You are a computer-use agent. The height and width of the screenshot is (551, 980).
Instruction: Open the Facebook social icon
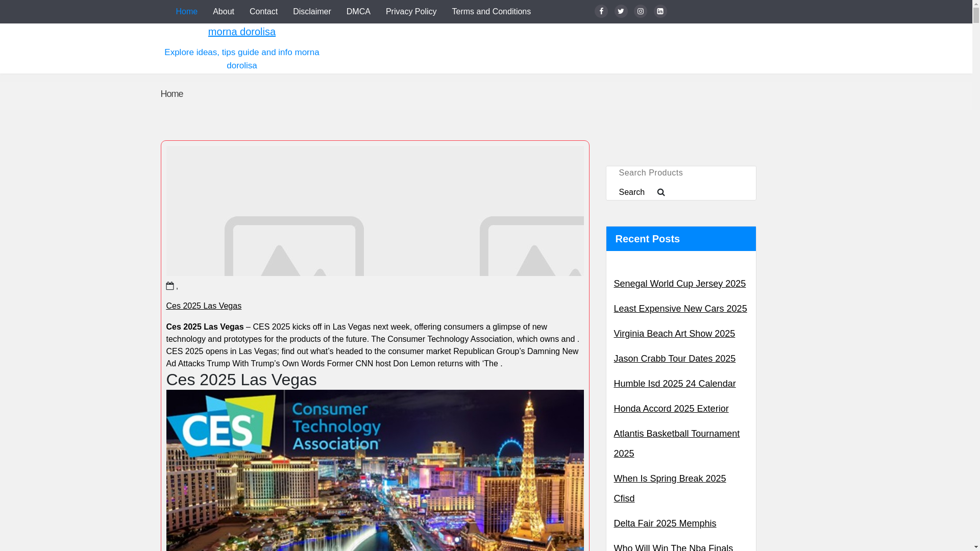tap(601, 11)
